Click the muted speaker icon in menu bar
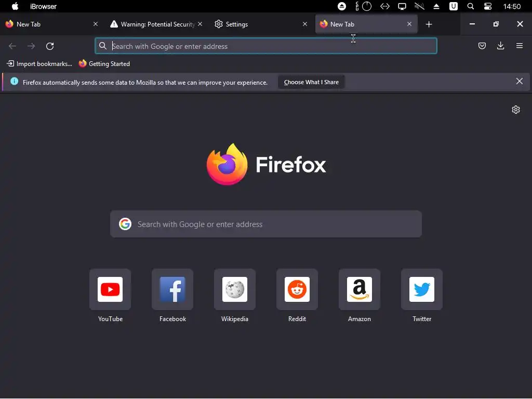 (419, 6)
